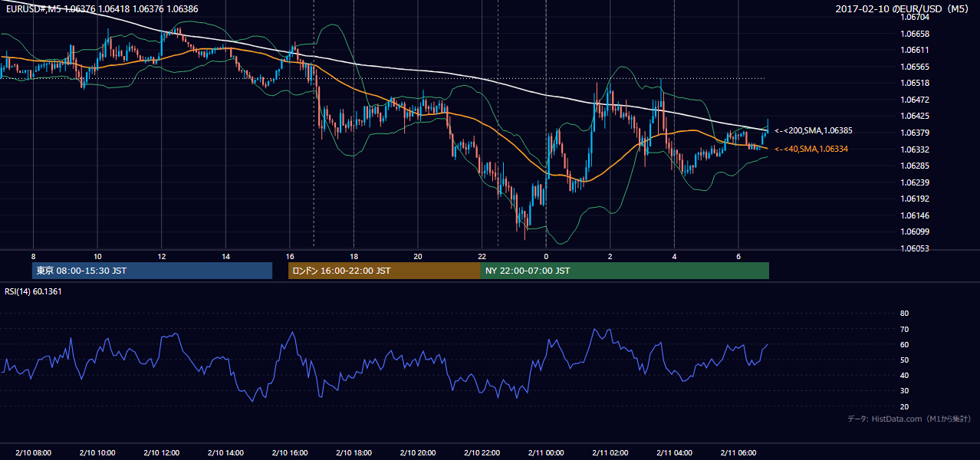Click price level 1.06379 on the axis

[x=916, y=133]
